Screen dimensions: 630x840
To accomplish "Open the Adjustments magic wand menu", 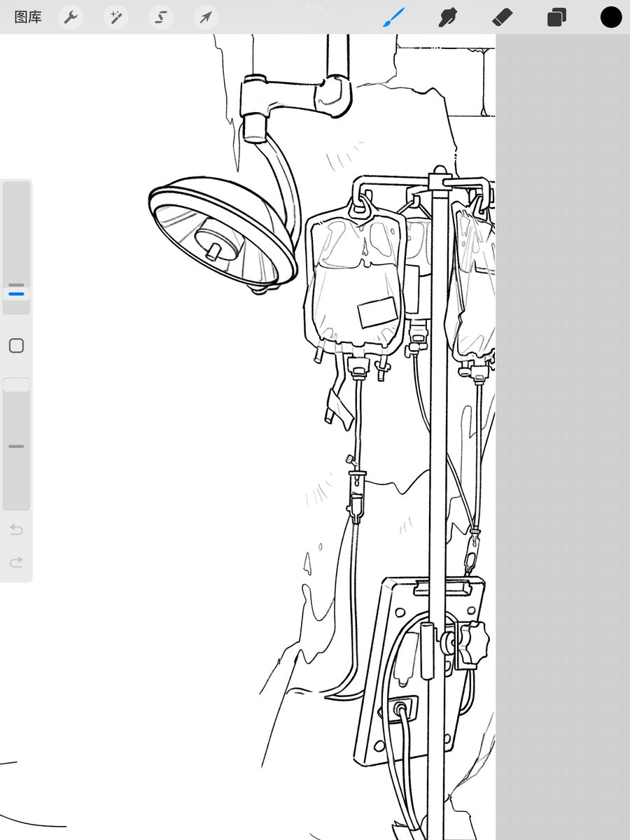I will 115,17.
